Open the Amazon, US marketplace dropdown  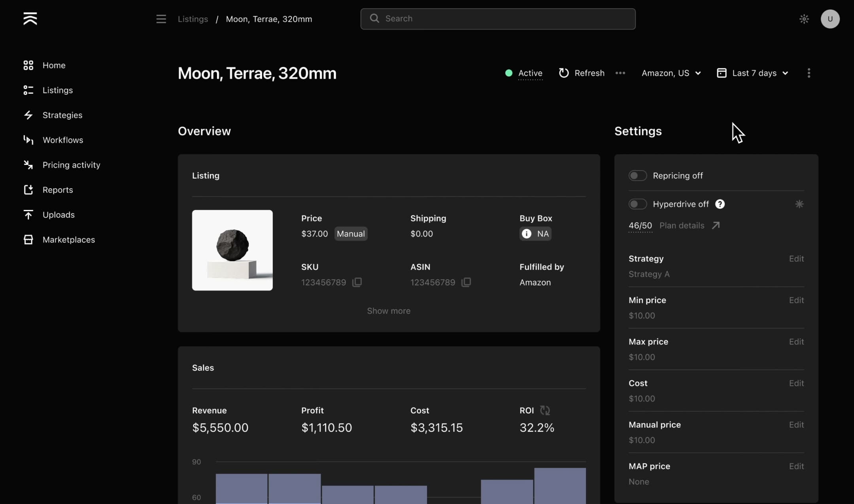(671, 73)
